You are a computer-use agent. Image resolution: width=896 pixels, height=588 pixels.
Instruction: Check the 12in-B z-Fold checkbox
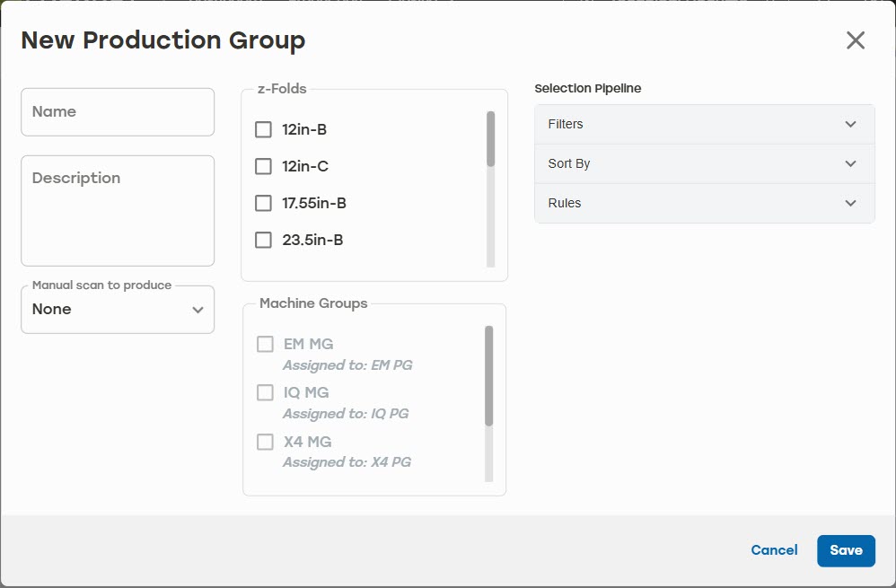[x=263, y=129]
